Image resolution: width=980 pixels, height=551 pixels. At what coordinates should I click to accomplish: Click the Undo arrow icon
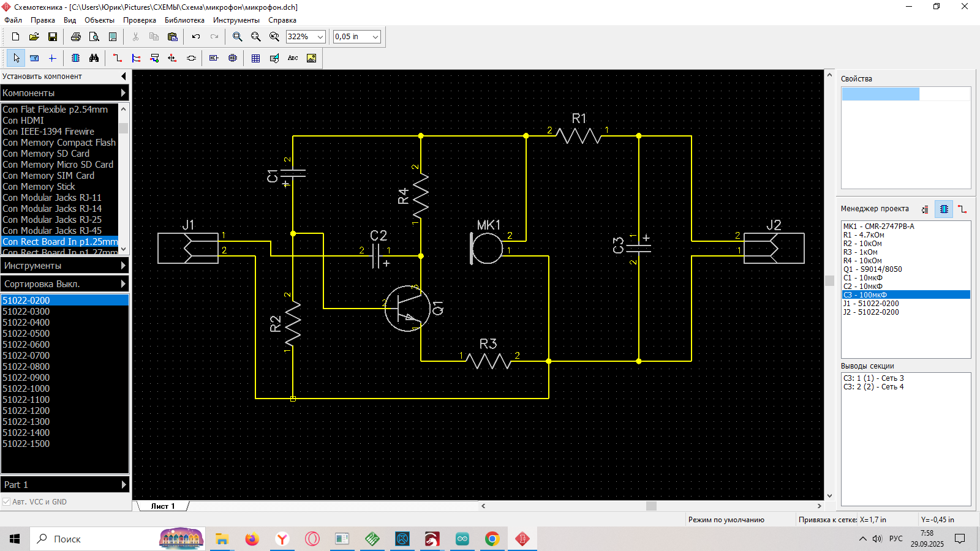pos(196,37)
